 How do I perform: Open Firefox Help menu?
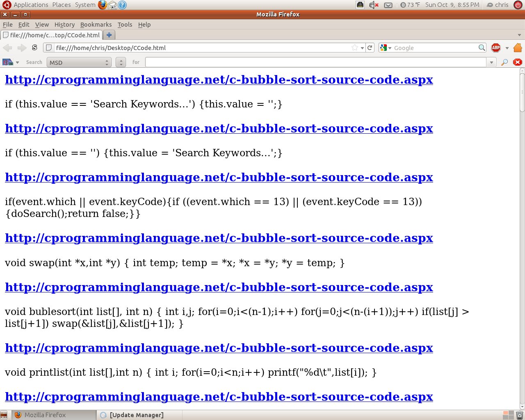click(144, 25)
